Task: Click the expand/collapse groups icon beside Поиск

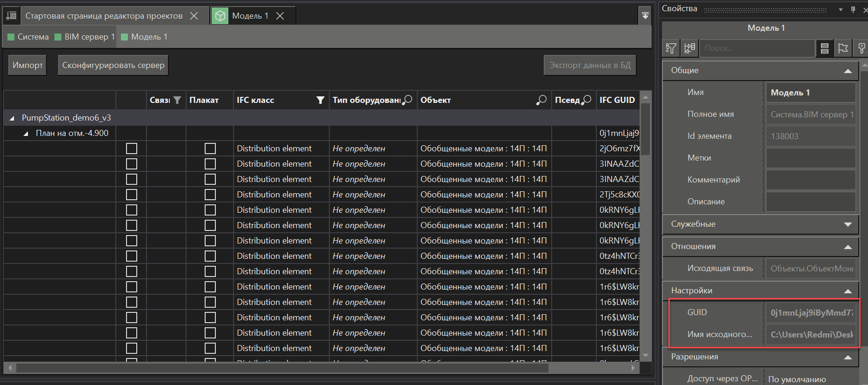Action: 689,48
